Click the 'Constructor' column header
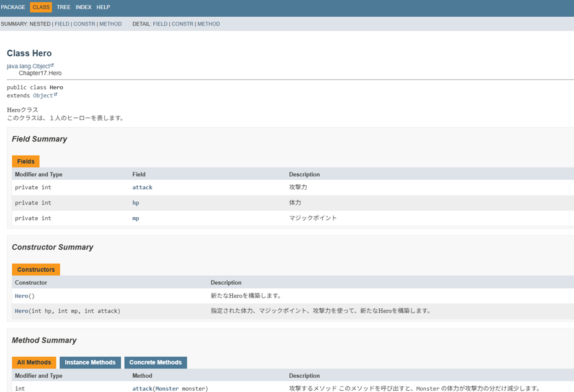The width and height of the screenshot is (574, 392). click(31, 283)
